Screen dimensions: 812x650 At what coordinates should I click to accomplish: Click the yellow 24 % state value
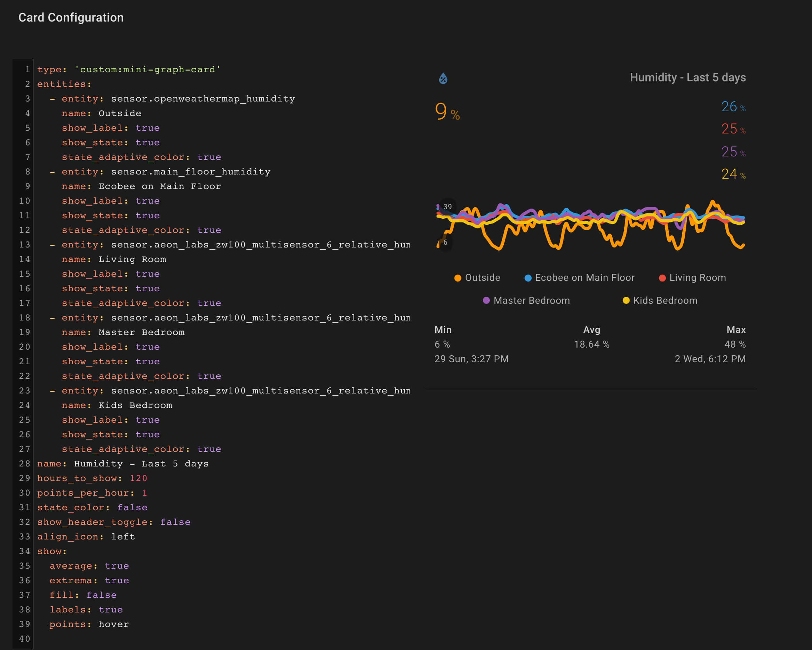(x=733, y=174)
